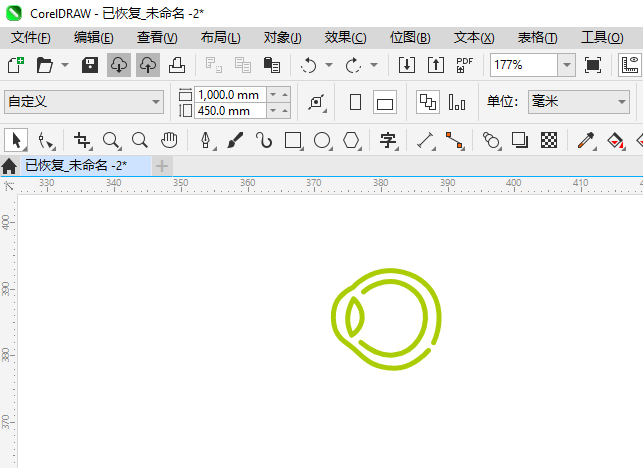This screenshot has height=468, width=643.
Task: Publish to PDF using the PDF icon
Action: (x=465, y=65)
